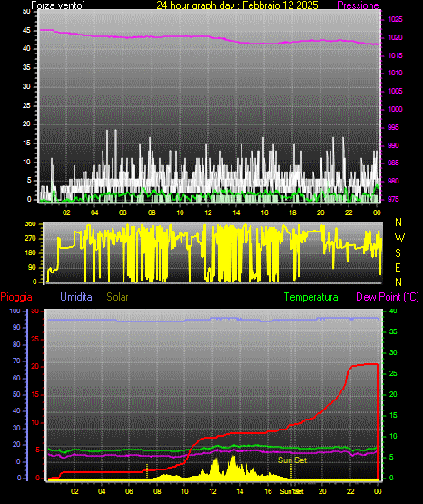Select the blue 'Umidita' legend label
The height and width of the screenshot is (504, 423).
click(76, 297)
